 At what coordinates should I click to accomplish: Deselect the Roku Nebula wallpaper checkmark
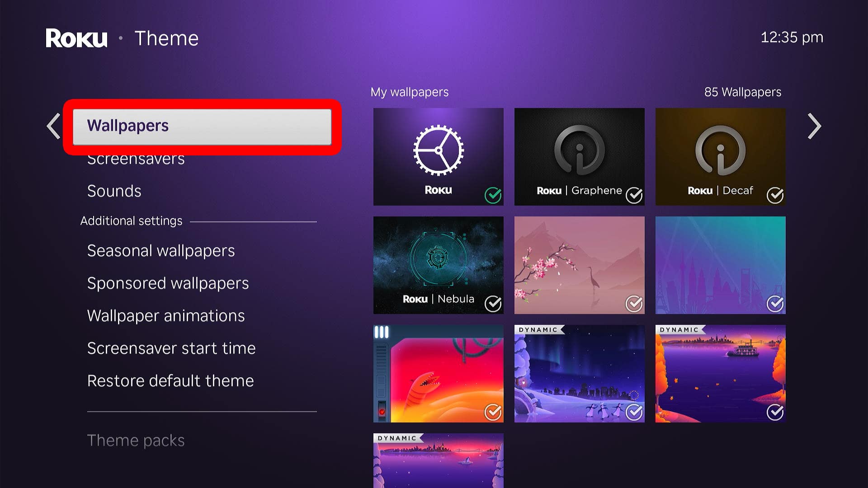[493, 304]
